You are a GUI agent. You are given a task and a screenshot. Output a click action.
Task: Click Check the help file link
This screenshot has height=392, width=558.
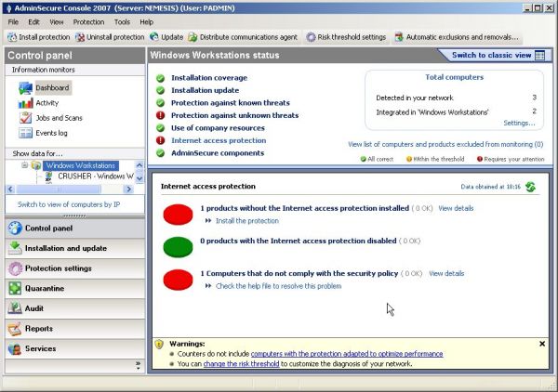click(278, 286)
